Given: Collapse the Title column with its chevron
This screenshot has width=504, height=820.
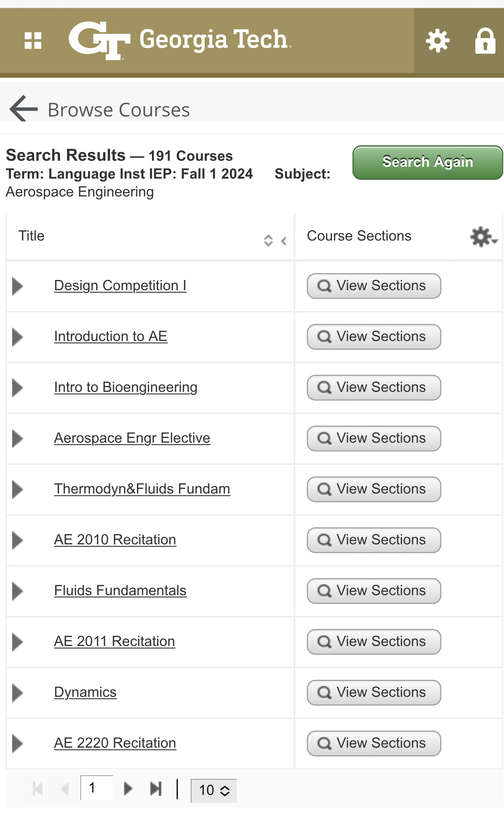Looking at the screenshot, I should (284, 241).
